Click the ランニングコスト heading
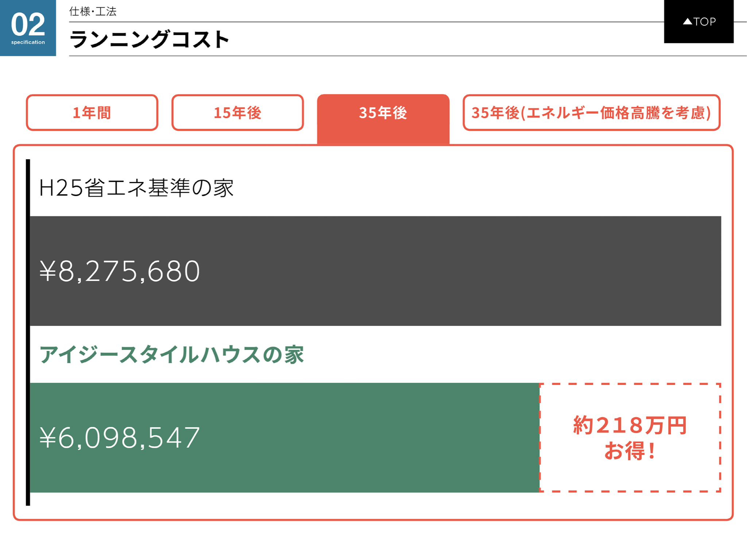The height and width of the screenshot is (560, 747). point(149,39)
